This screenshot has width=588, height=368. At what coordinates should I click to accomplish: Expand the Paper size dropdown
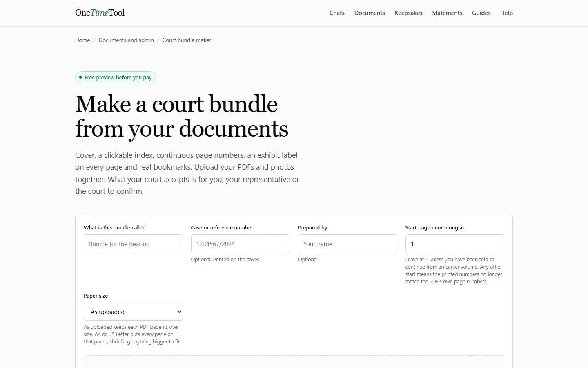click(x=133, y=312)
